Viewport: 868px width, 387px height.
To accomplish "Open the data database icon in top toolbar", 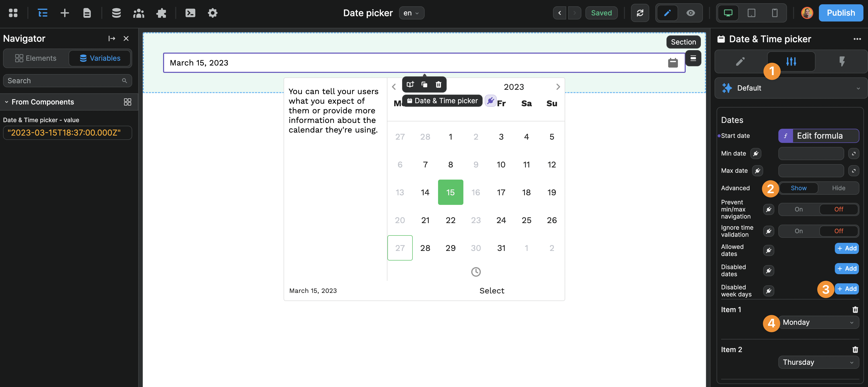I will (116, 13).
